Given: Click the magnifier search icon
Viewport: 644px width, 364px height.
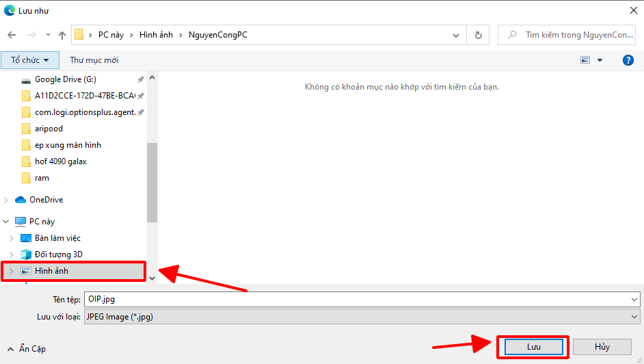Looking at the screenshot, I should [x=512, y=35].
